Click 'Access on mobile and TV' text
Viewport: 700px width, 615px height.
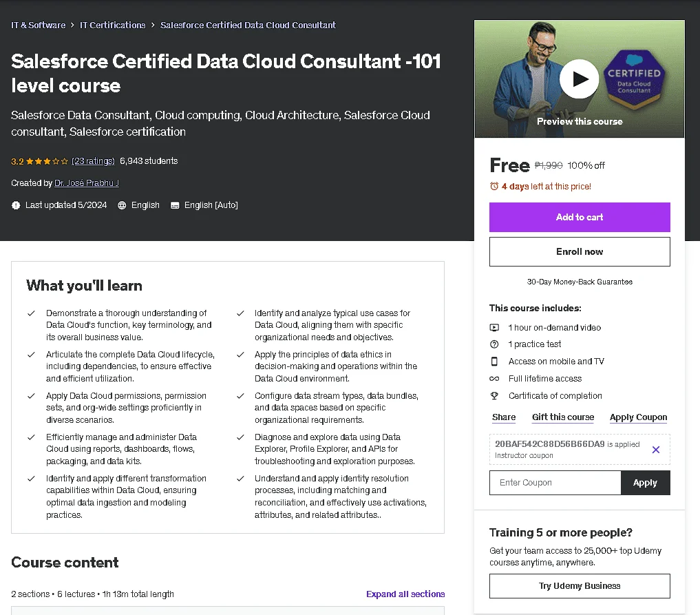[556, 361]
